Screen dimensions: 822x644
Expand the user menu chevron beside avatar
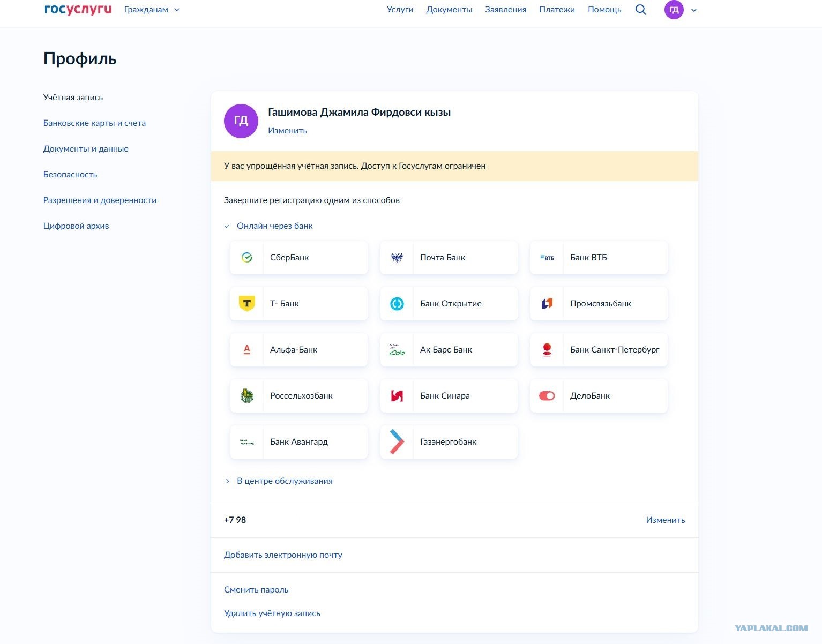[x=694, y=10]
